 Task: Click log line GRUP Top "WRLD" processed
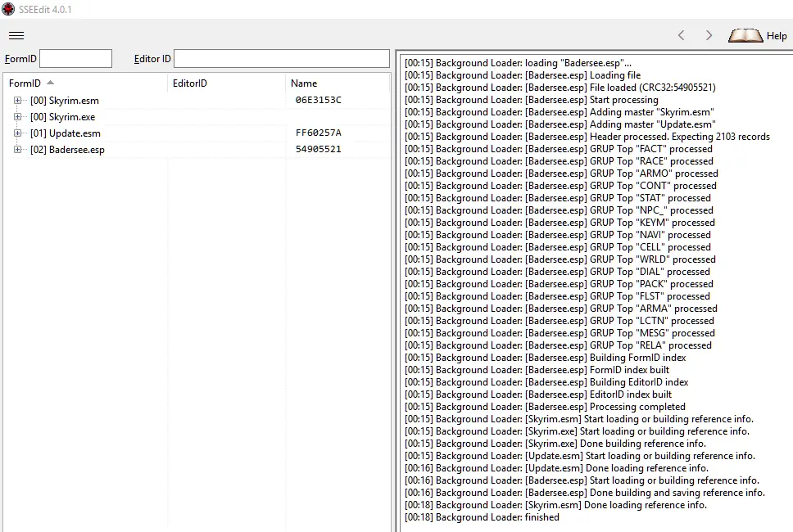[x=560, y=259]
